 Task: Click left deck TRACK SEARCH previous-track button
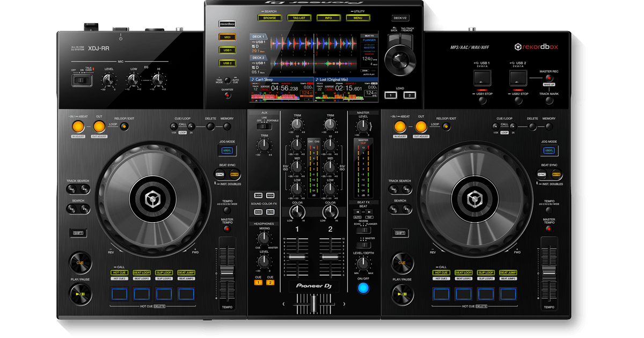point(72,189)
